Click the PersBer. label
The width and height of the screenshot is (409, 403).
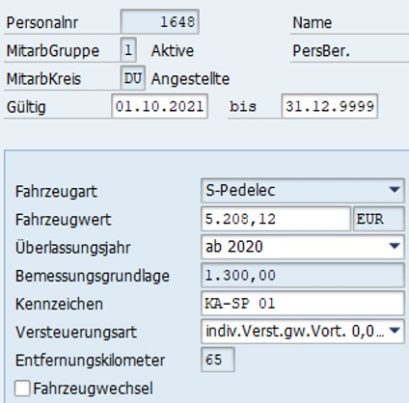click(x=321, y=51)
